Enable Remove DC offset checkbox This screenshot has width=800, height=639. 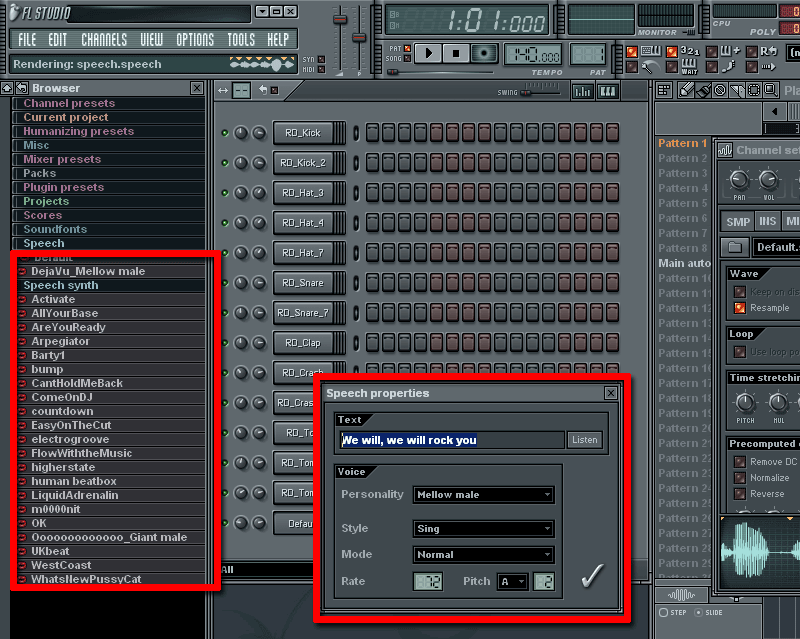coord(740,462)
